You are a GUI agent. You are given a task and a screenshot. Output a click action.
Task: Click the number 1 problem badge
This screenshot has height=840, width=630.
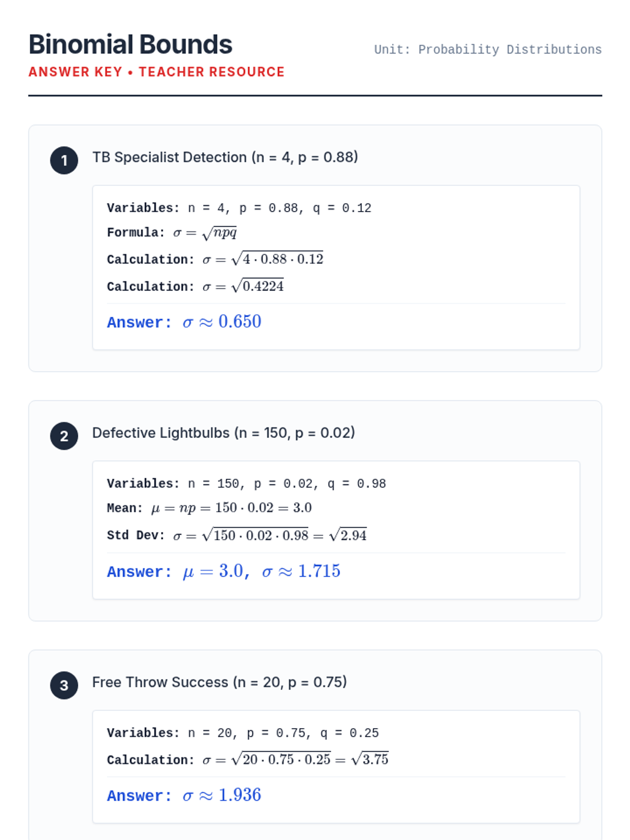tap(64, 160)
